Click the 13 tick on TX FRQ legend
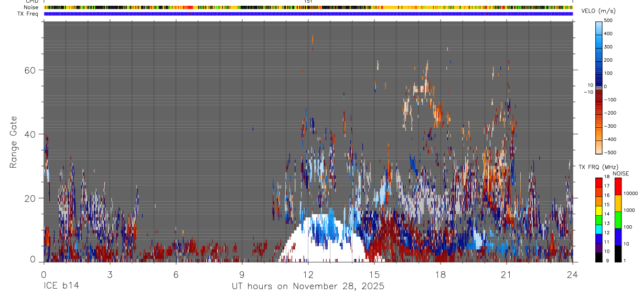Viewport: 644px width, 297px height. (x=606, y=224)
